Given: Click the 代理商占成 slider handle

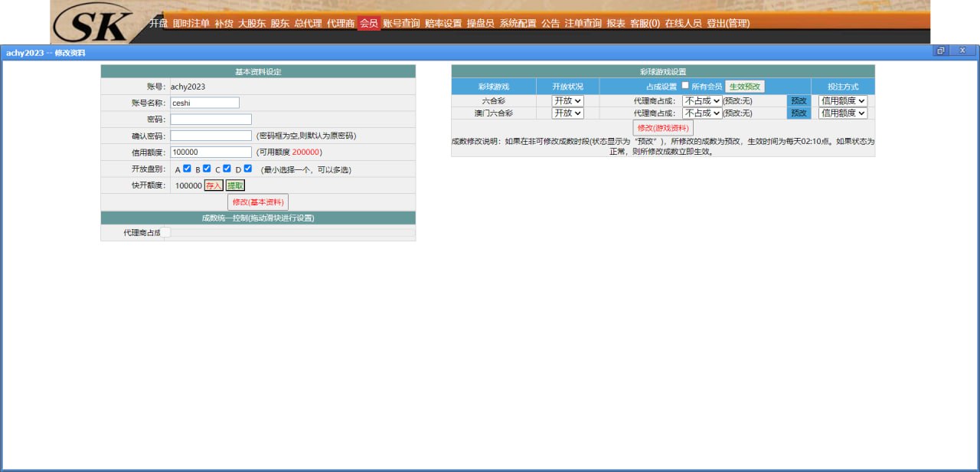Looking at the screenshot, I should tap(165, 232).
